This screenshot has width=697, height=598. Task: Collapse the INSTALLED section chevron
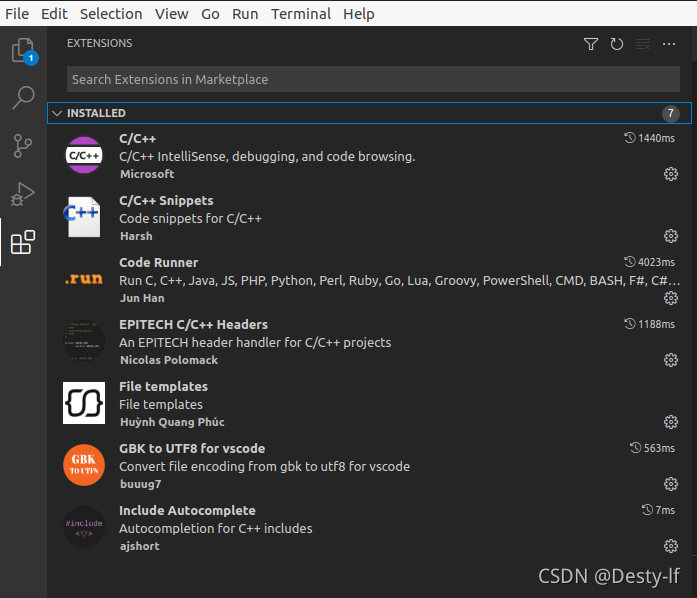pyautogui.click(x=57, y=113)
